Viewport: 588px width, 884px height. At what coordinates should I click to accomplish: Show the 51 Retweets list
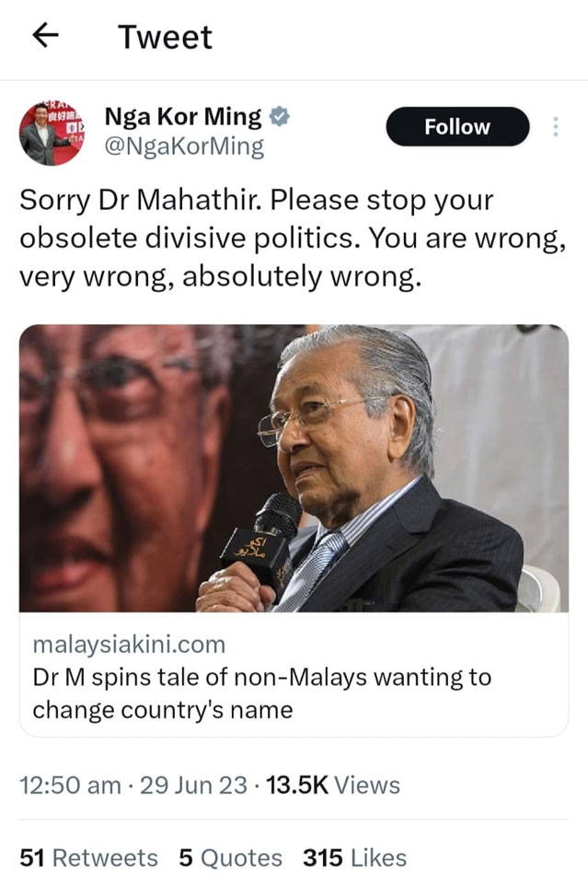click(x=89, y=858)
